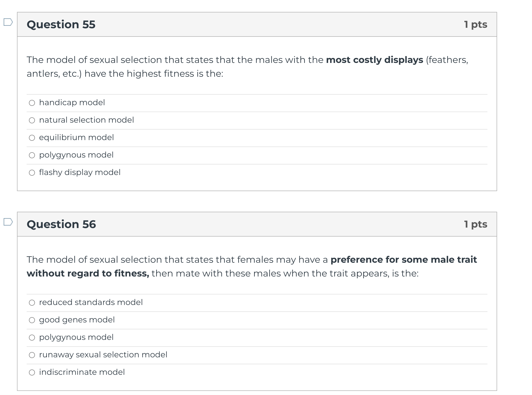
Task: Click the handicap model label text
Action: click(72, 103)
